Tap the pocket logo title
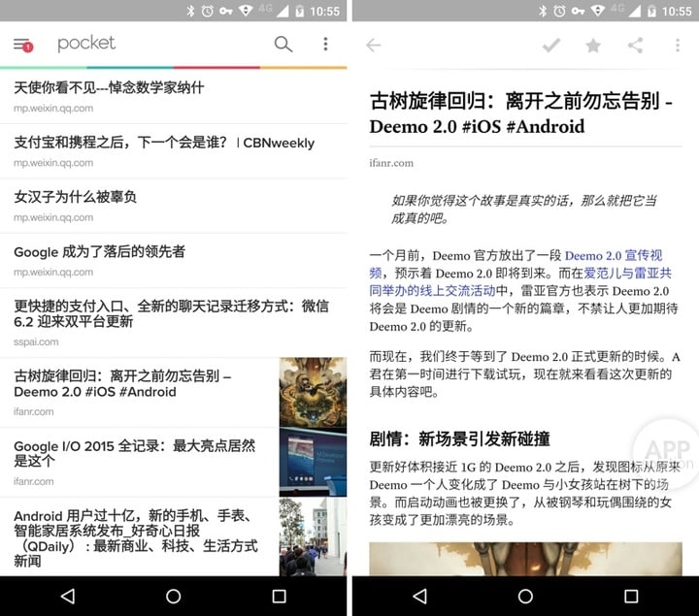This screenshot has width=699, height=616. pyautogui.click(x=86, y=44)
